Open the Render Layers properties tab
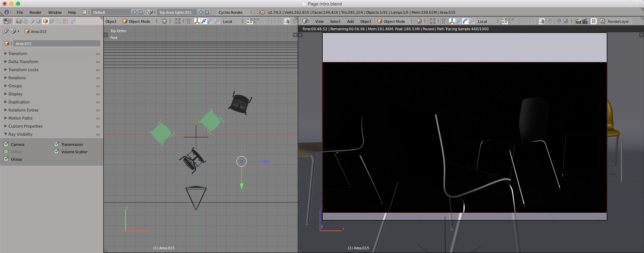 point(25,21)
